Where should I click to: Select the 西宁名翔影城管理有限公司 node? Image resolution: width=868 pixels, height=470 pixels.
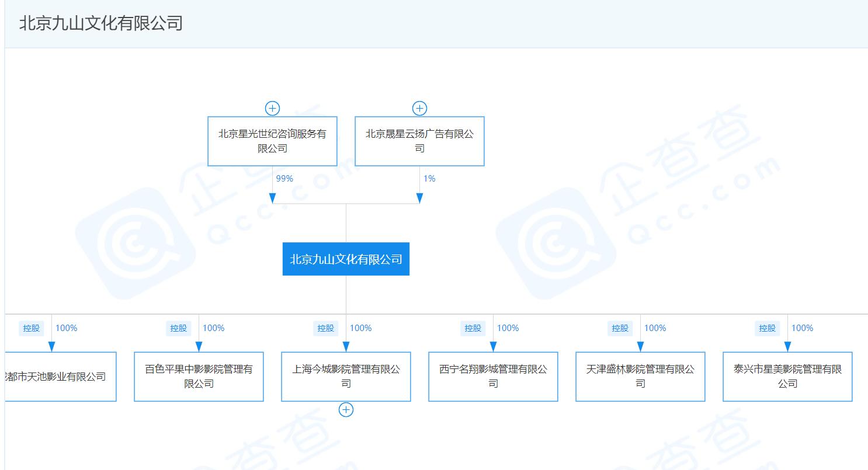493,376
